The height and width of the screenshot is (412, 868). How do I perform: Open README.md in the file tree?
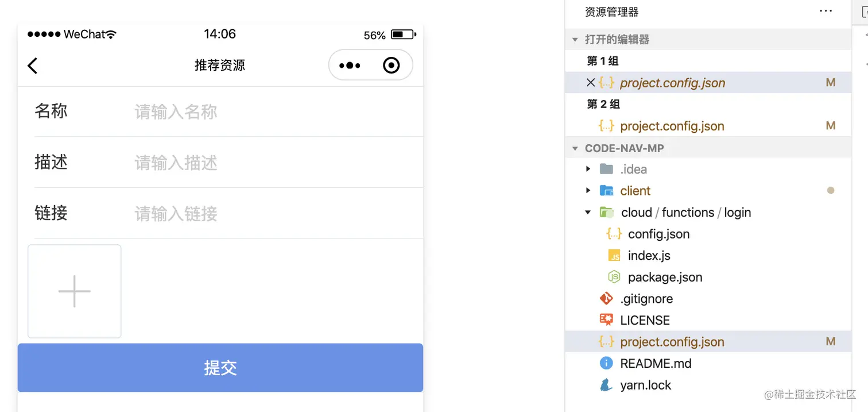656,363
